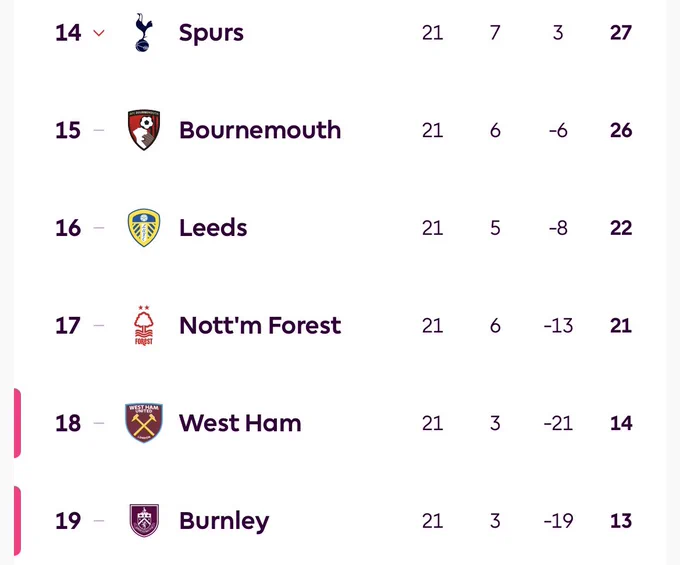Image resolution: width=680 pixels, height=565 pixels.
Task: Click the Spurs cockerel crest
Action: (x=144, y=33)
